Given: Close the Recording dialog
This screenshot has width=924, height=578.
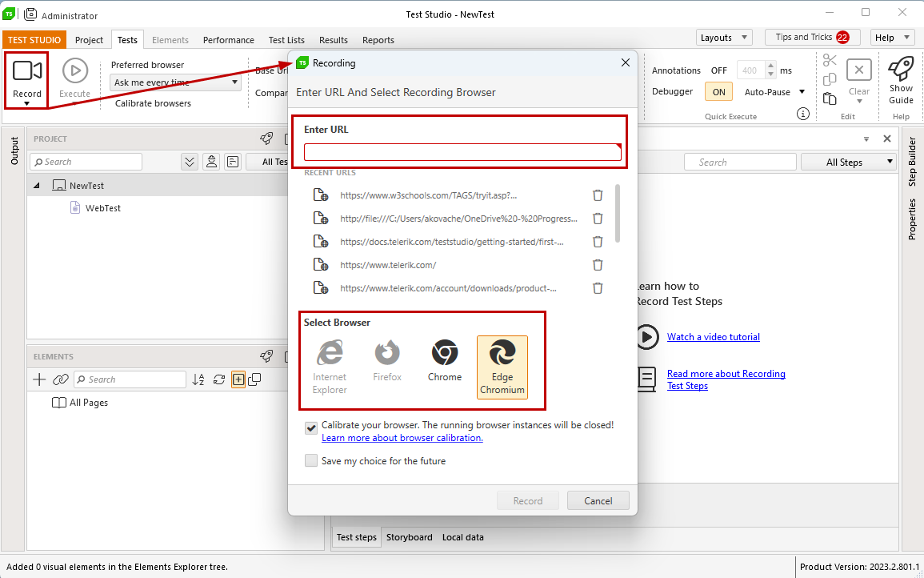Looking at the screenshot, I should pos(626,62).
